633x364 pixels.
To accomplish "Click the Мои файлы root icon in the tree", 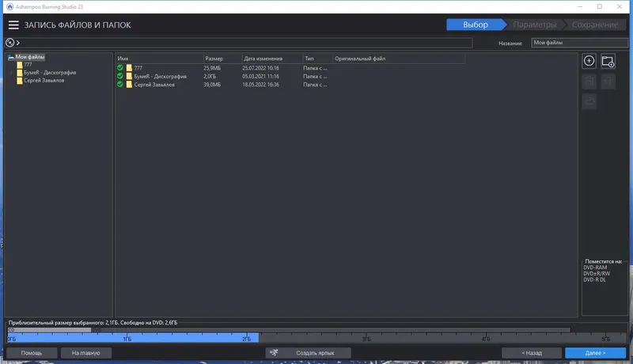I will click(11, 57).
